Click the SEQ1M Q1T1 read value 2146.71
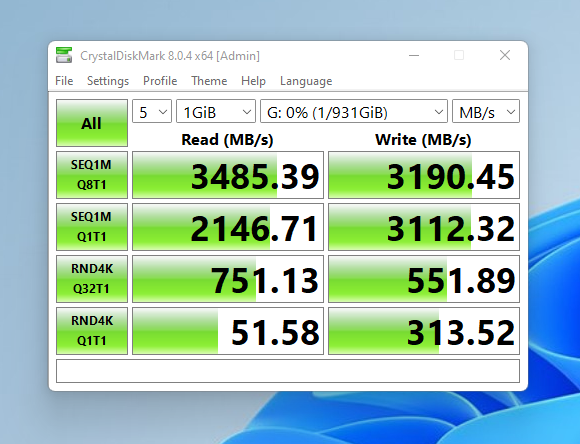 coord(228,227)
